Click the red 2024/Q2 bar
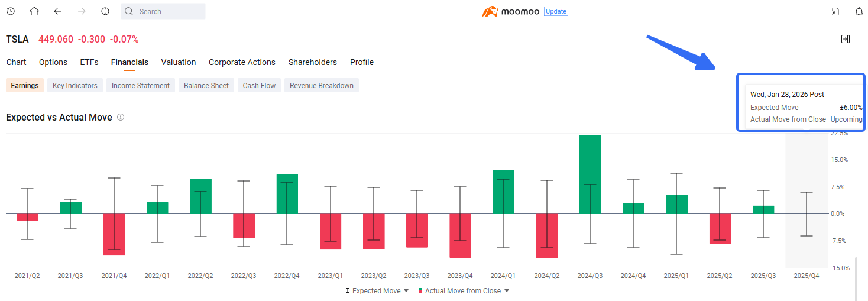This screenshot has height=301, width=868. (547, 236)
